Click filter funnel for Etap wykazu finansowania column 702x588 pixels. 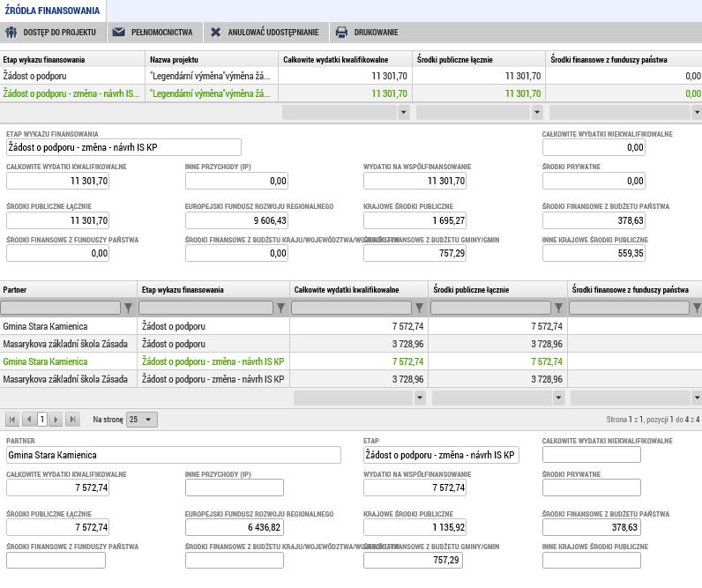click(280, 308)
